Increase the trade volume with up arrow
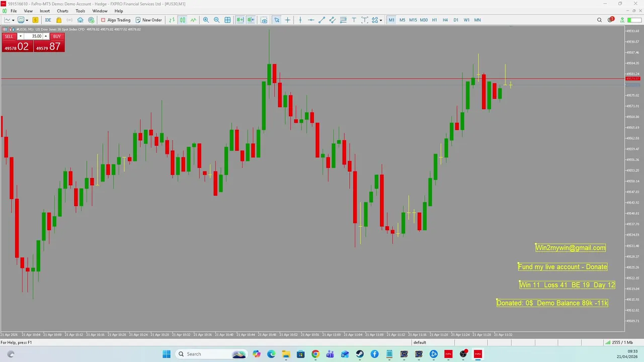Image resolution: width=644 pixels, height=362 pixels. click(x=46, y=36)
